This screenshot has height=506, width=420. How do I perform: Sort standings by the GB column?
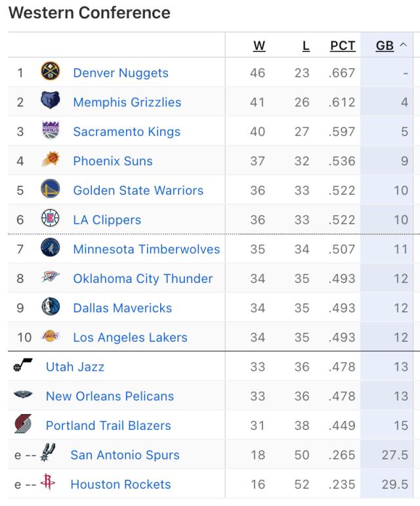pos(385,45)
